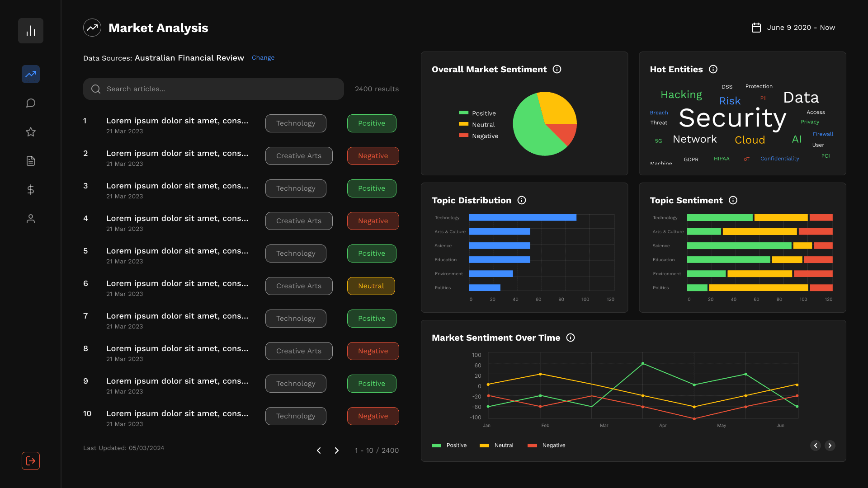868x488 pixels.
Task: Click the Change link next to Australian Financial Review
Action: (263, 57)
